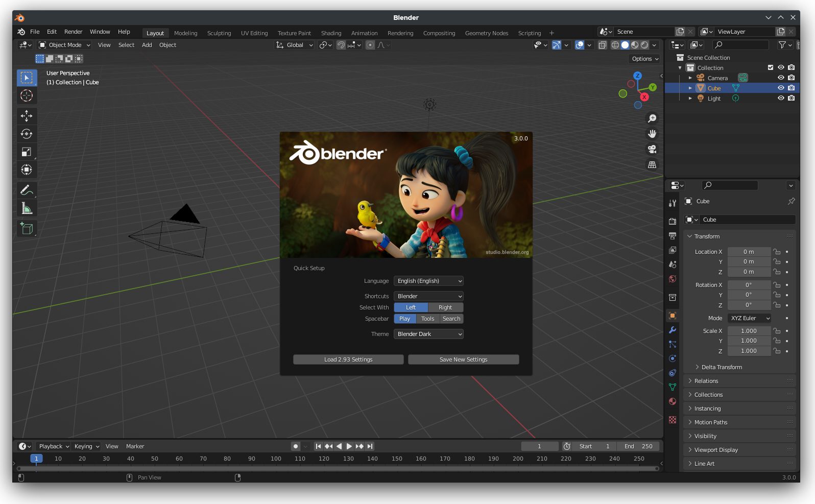Viewport: 815px width, 504px height.
Task: Open the Language dropdown
Action: 428,281
